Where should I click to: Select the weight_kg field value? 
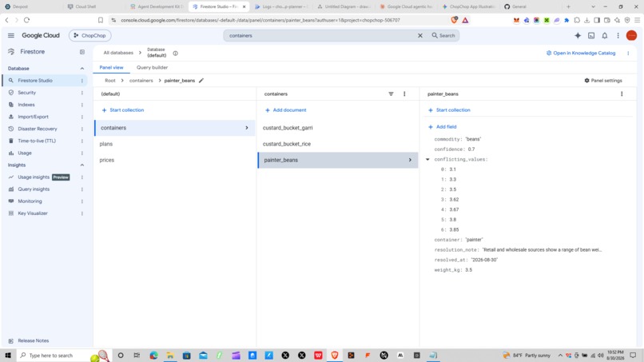(469, 270)
